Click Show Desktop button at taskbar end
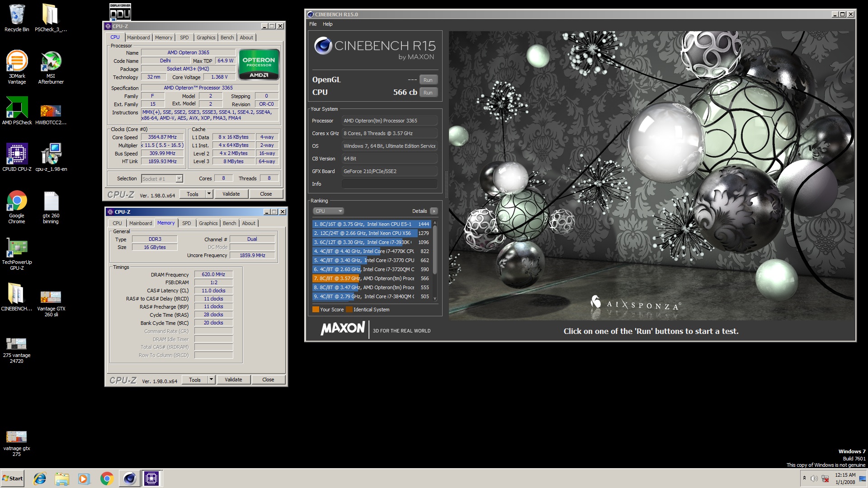Screen dimensions: 868x488 pos(863,479)
